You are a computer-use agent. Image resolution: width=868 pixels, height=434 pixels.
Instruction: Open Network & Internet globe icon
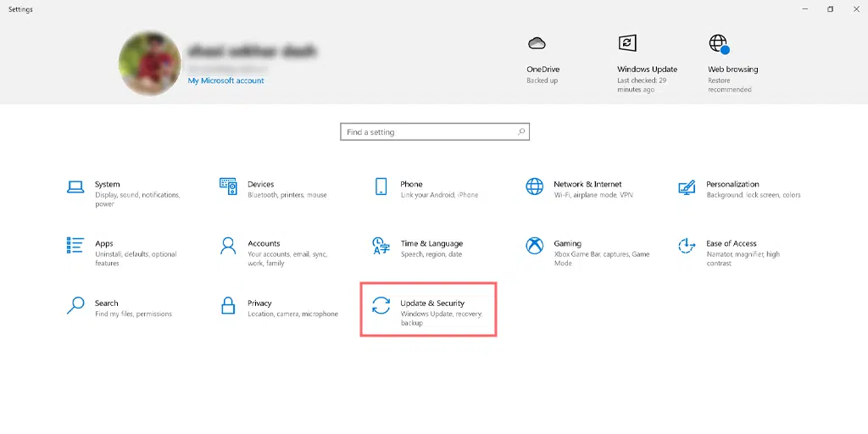(x=534, y=186)
